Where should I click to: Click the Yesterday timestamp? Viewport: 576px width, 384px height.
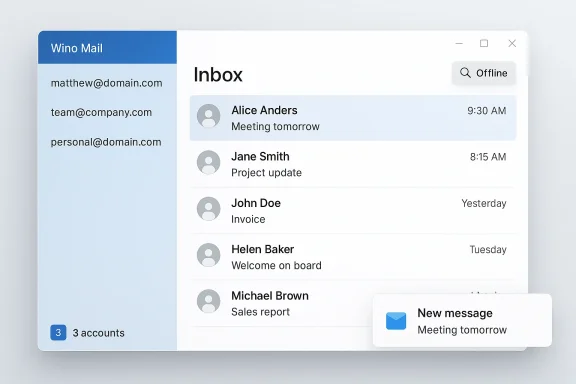point(484,203)
